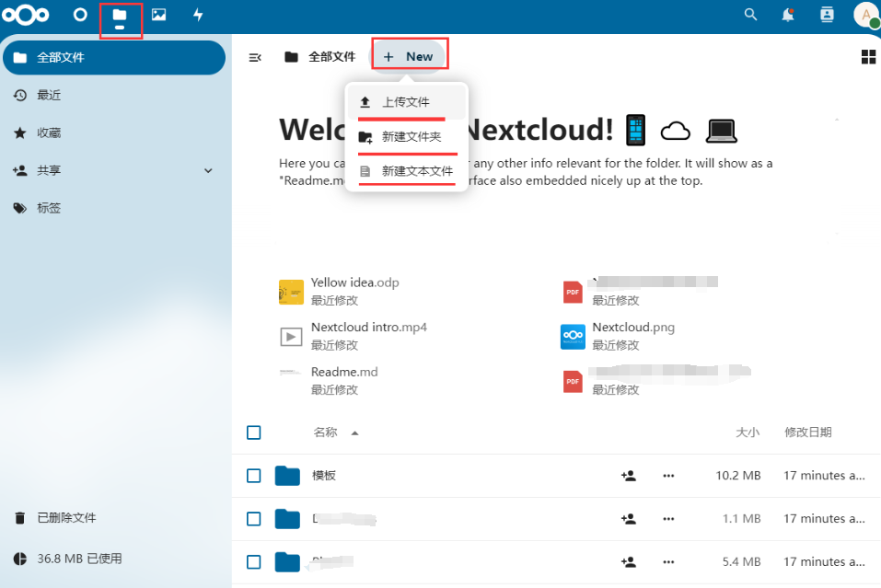Open 最近 in the sidebar
The width and height of the screenshot is (881, 588).
(x=114, y=95)
